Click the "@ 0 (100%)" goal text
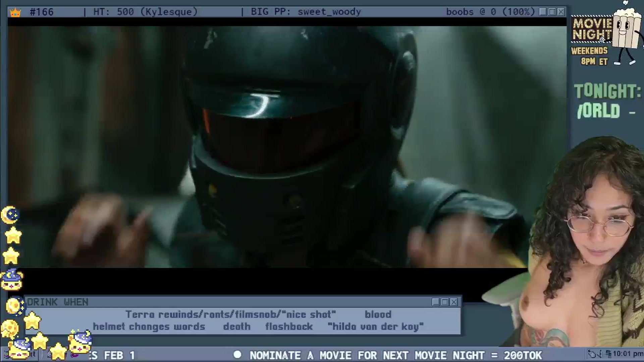The width and height of the screenshot is (644, 362). click(507, 12)
